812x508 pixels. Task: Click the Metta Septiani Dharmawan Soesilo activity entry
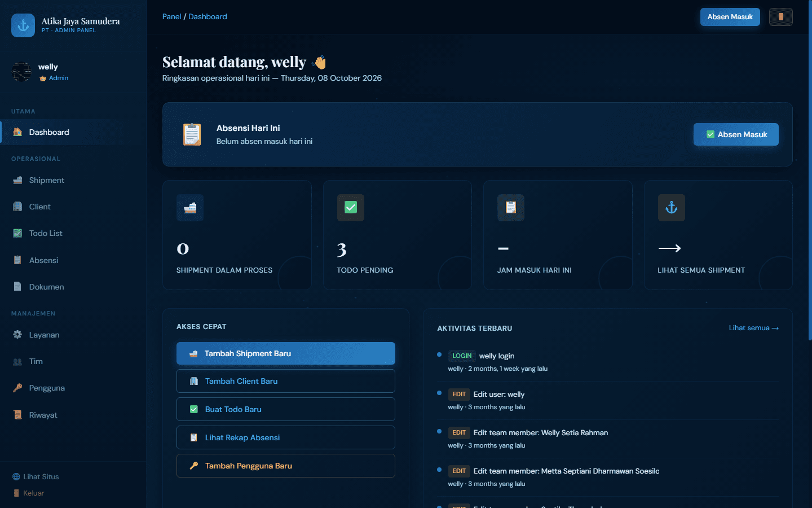coord(608,477)
